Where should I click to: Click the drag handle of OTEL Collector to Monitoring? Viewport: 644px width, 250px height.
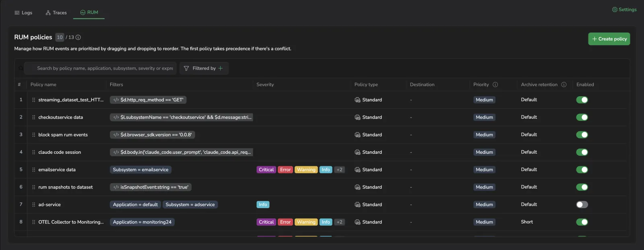(33, 222)
